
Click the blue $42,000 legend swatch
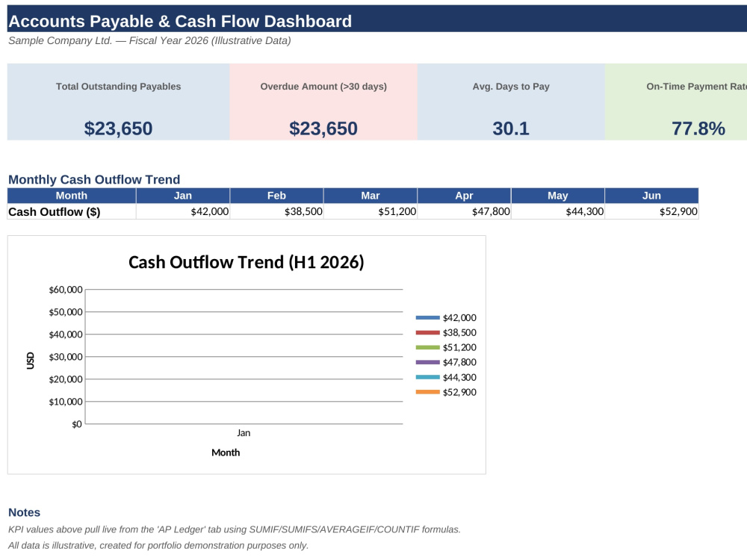(428, 317)
